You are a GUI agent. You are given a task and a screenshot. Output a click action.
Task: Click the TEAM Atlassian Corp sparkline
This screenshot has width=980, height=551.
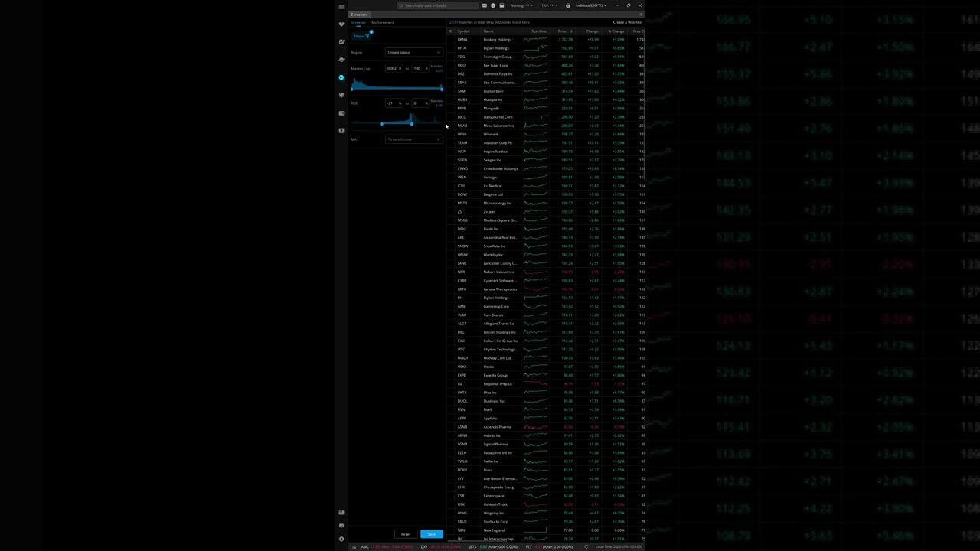535,142
